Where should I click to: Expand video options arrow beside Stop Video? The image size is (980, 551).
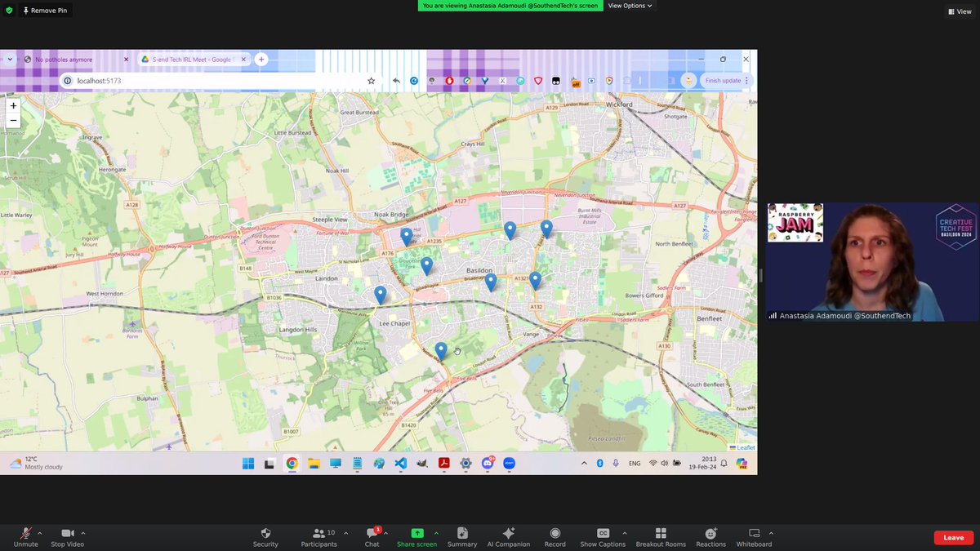pyautogui.click(x=82, y=533)
